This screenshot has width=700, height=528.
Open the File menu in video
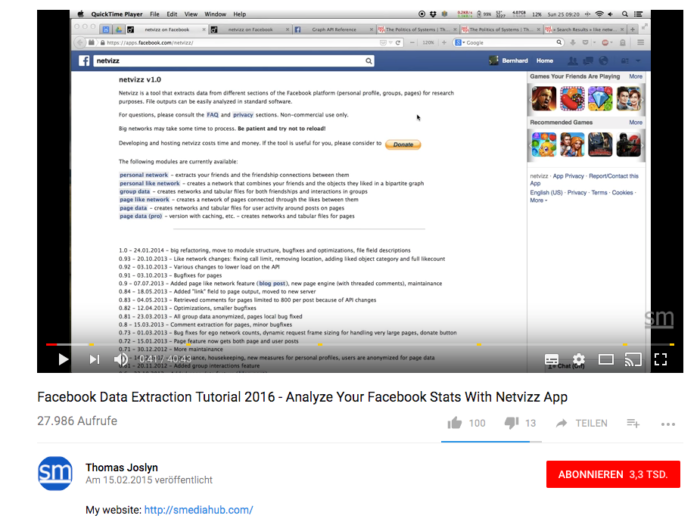tap(154, 14)
